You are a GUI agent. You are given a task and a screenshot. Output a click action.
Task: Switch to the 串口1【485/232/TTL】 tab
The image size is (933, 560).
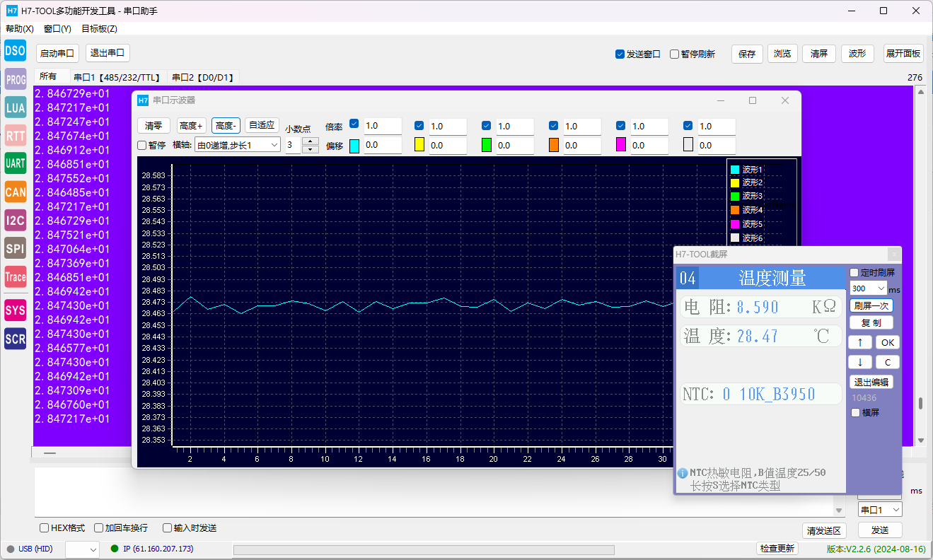(117, 77)
